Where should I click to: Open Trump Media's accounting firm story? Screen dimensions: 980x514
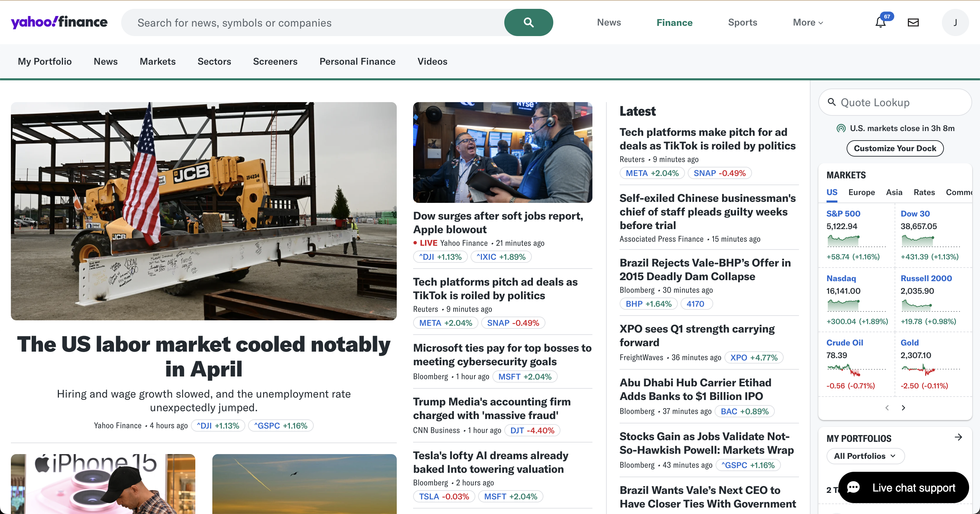click(491, 408)
